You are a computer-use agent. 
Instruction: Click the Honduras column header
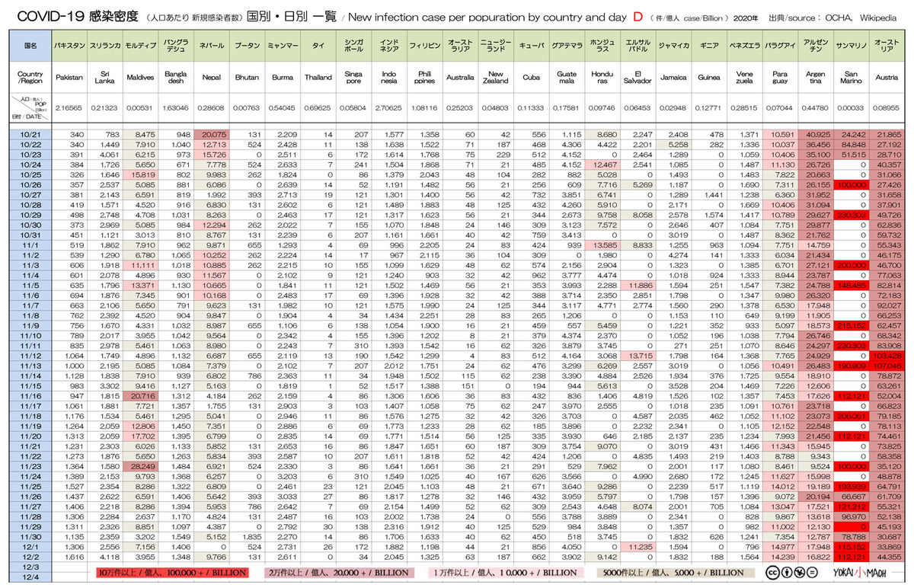[602, 78]
